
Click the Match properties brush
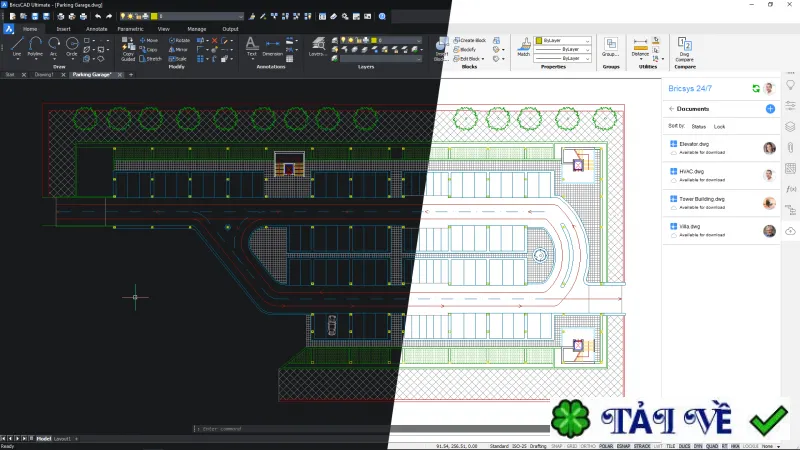(x=524, y=46)
